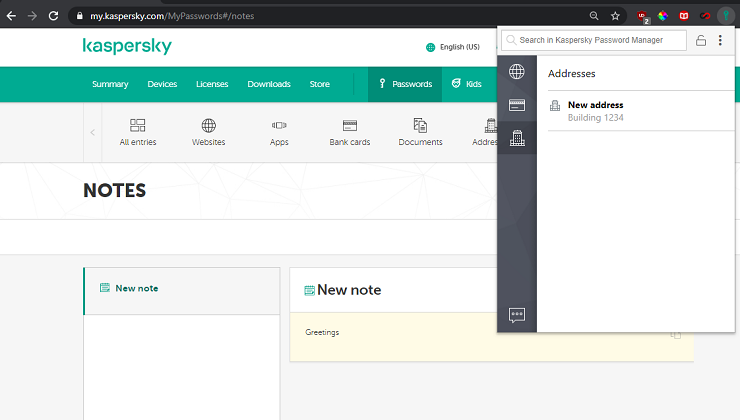Lock the vault with the padlock icon
740x420 pixels.
(x=701, y=41)
